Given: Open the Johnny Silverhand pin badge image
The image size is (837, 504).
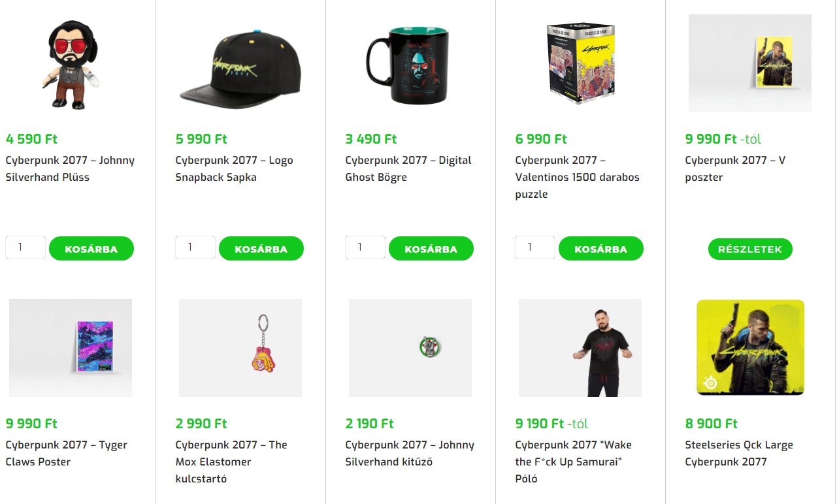Looking at the screenshot, I should point(410,348).
